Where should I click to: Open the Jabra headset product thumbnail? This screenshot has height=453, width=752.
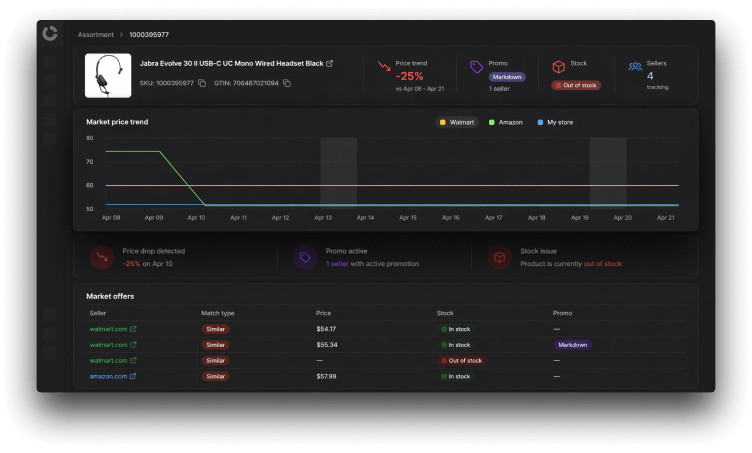pos(108,75)
